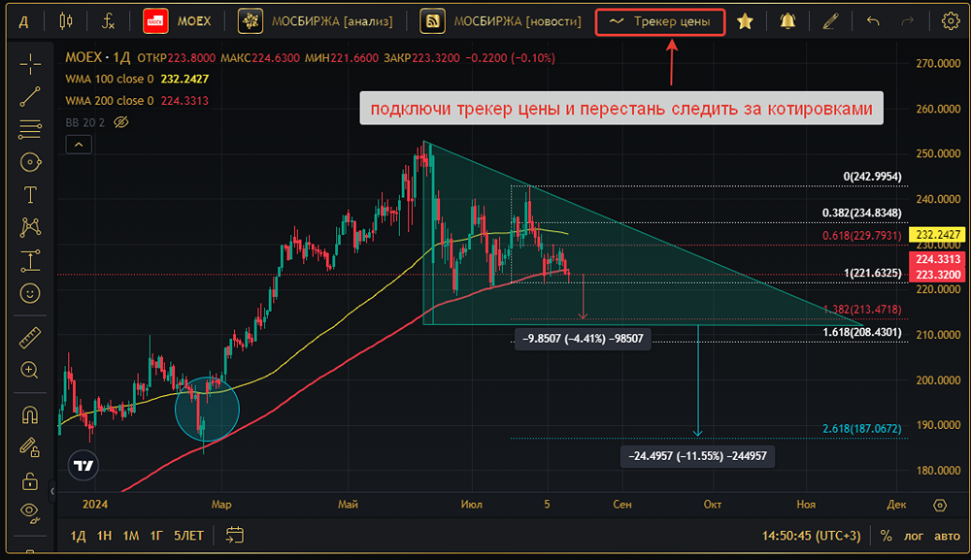Click the MOEX · 1Д symbol title
Image resolution: width=971 pixels, height=560 pixels.
click(98, 57)
